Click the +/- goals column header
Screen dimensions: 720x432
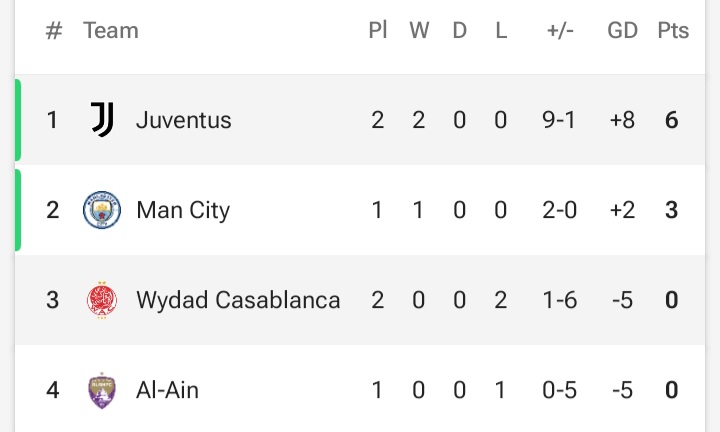pyautogui.click(x=560, y=31)
